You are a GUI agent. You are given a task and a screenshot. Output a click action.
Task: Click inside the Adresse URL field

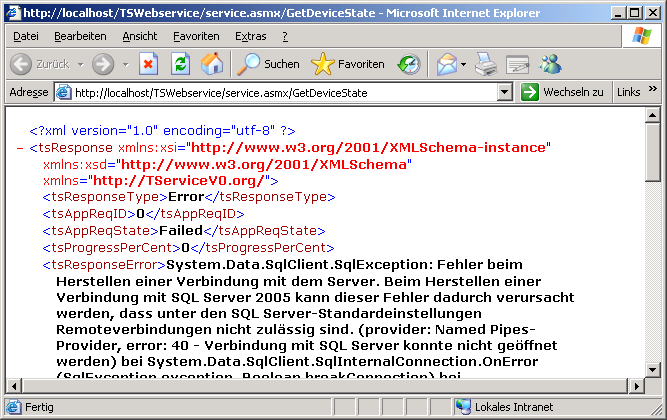(280, 92)
